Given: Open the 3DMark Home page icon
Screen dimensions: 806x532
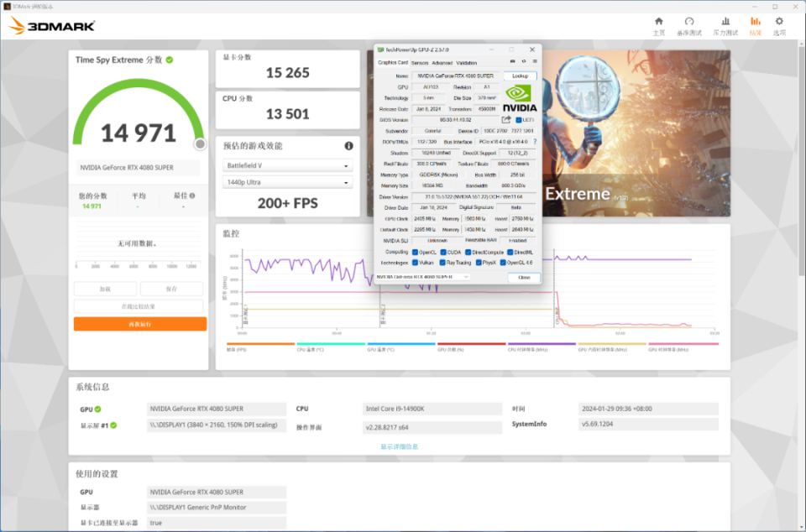Looking at the screenshot, I should pos(658,22).
